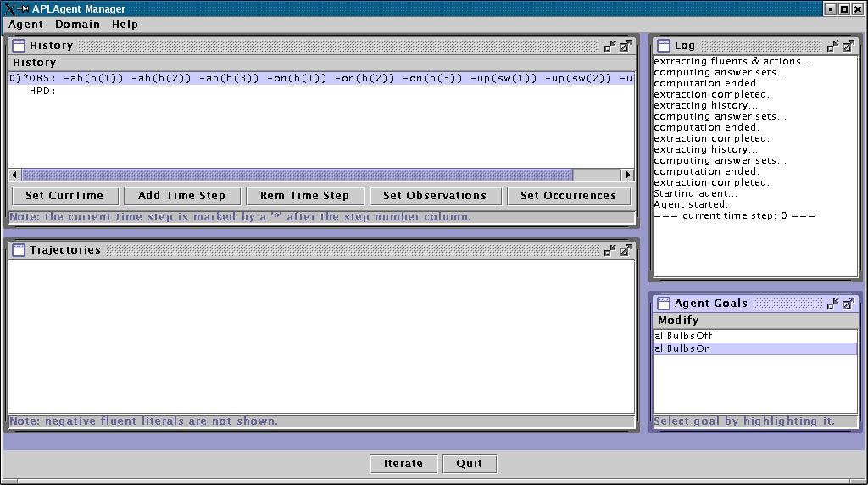Open the Domain menu

(x=77, y=25)
